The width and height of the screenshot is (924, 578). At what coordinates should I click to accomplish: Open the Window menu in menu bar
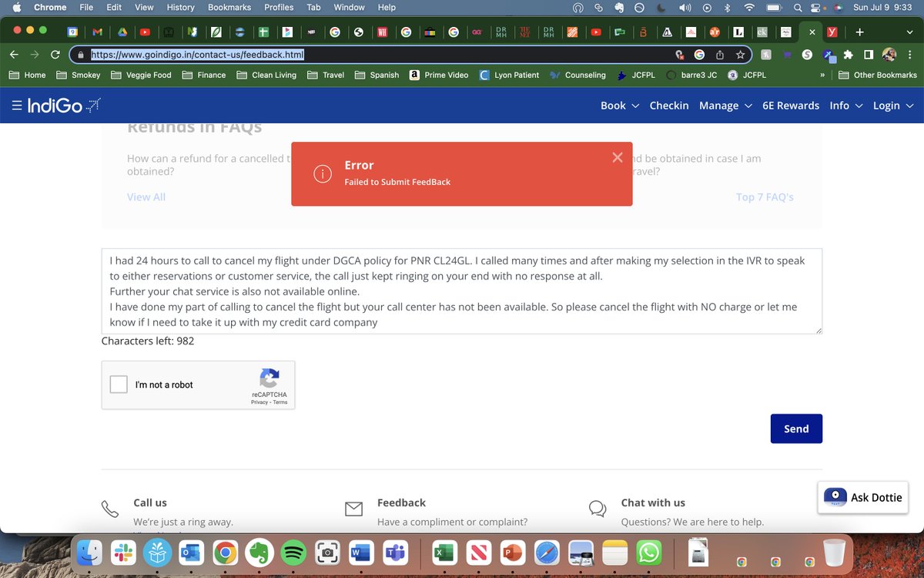tap(349, 8)
